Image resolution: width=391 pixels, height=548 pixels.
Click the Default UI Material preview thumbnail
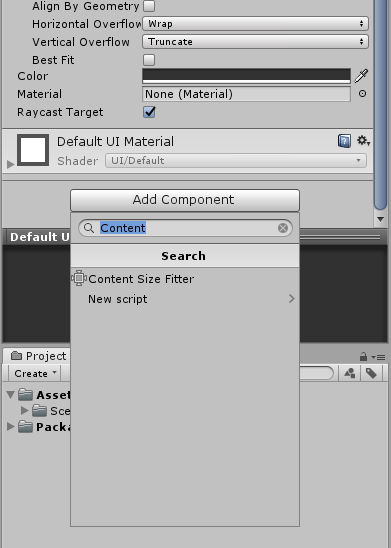point(33,150)
